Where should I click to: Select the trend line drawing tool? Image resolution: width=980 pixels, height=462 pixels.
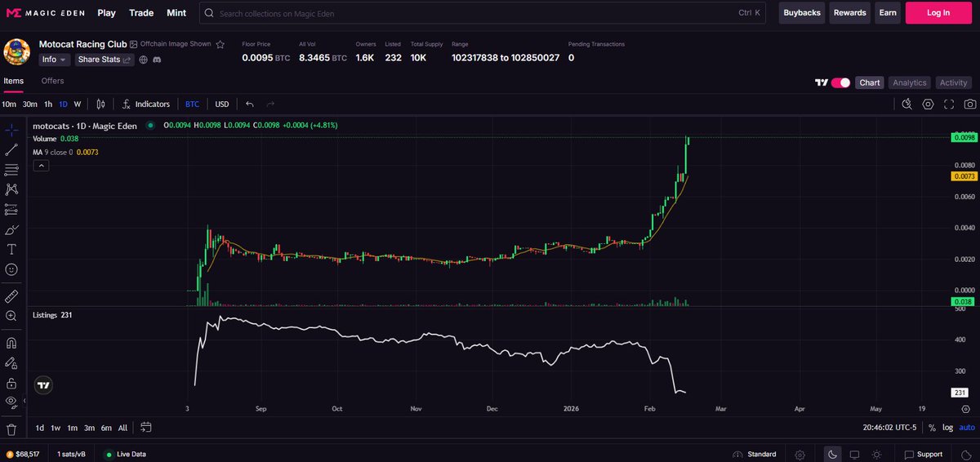point(11,150)
